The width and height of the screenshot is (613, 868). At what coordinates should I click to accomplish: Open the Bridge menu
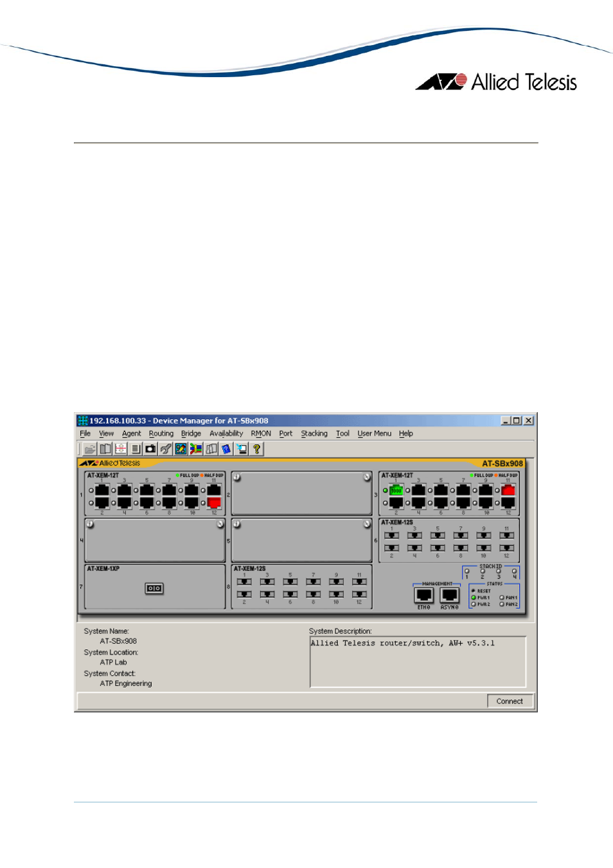[191, 433]
